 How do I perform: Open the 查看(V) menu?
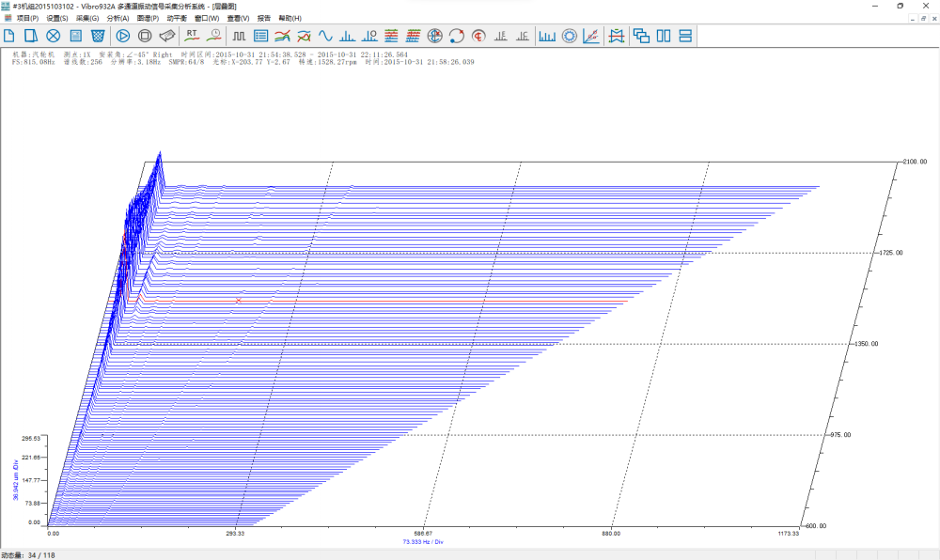pyautogui.click(x=238, y=19)
